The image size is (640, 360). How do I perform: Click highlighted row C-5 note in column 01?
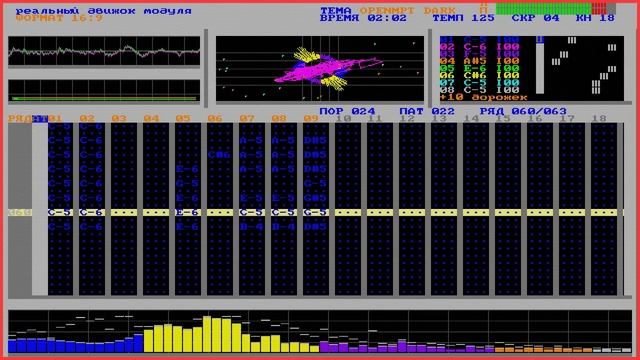60,212
